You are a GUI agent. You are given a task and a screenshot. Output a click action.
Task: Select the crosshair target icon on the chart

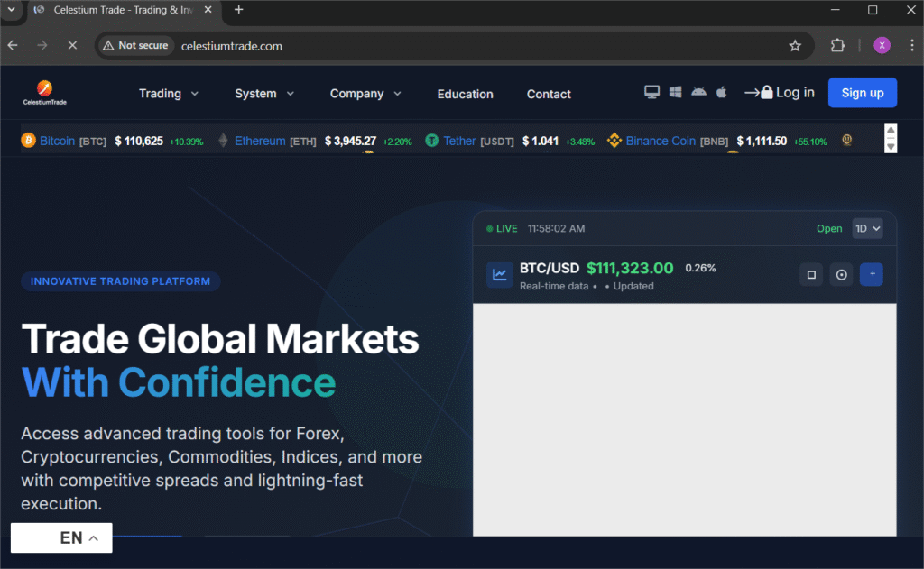[x=841, y=274]
